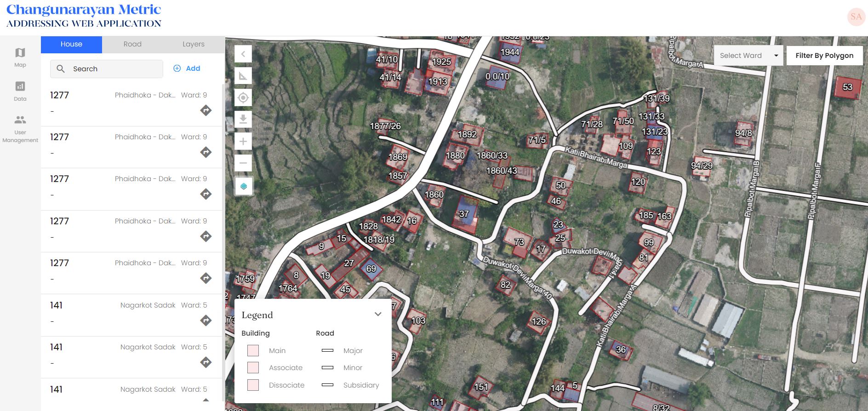Switch to the Layers tab
Image resolution: width=868 pixels, height=411 pixels.
193,44
